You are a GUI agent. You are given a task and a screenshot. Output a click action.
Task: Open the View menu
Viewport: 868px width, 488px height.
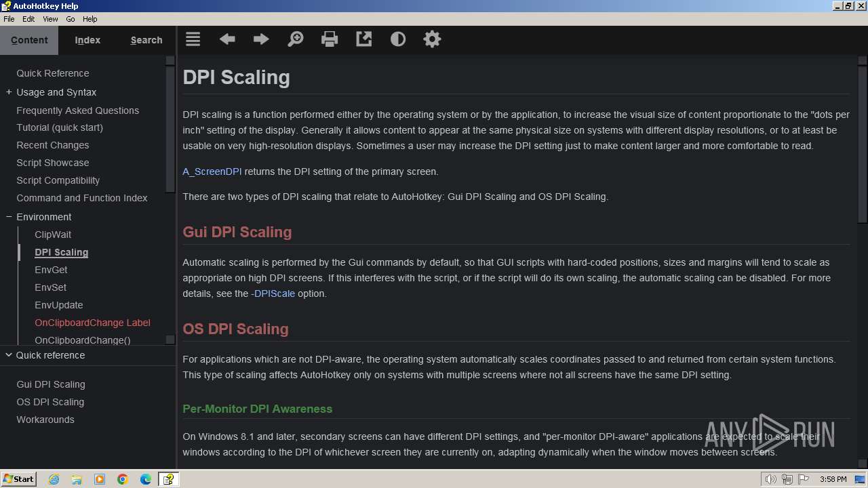coord(51,19)
